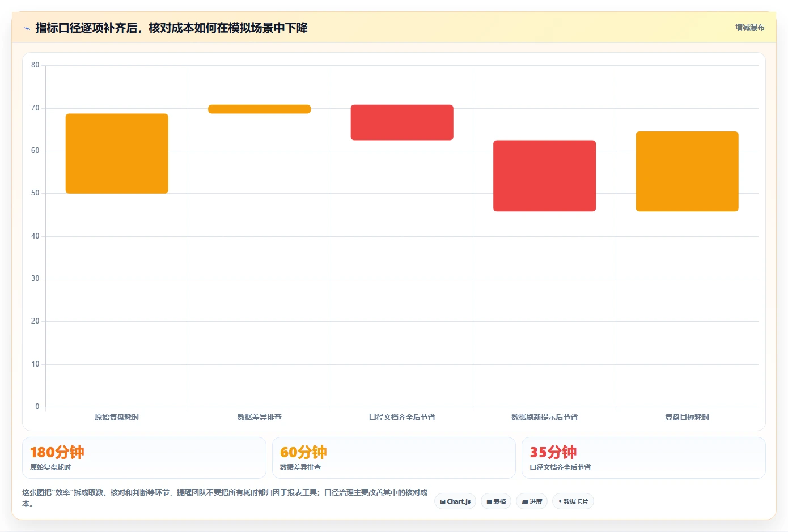Click the red 口径文档齐全后节省 bar
Screen dimensions: 788x532
pyautogui.click(x=402, y=122)
